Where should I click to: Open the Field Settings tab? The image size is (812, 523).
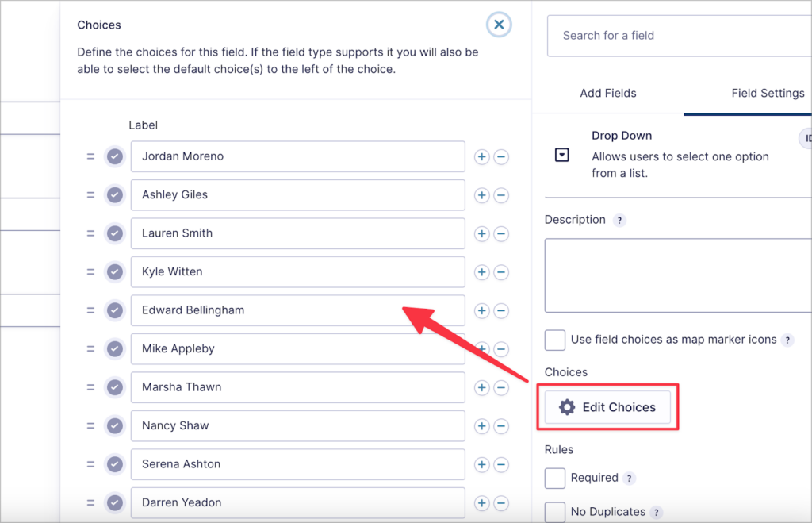click(x=767, y=93)
